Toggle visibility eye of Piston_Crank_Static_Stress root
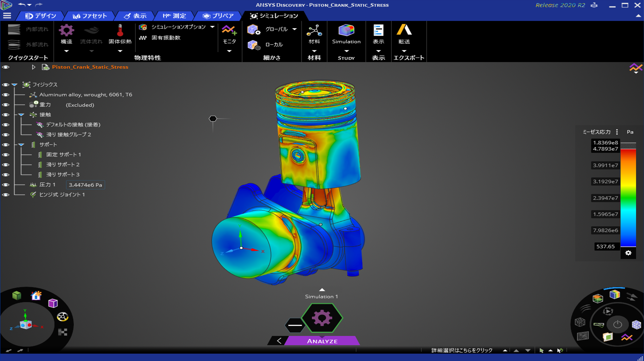This screenshot has width=644, height=361. tap(6, 67)
